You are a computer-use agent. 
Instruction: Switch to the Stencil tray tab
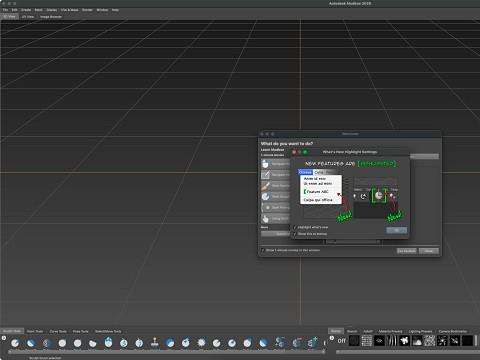pos(352,331)
